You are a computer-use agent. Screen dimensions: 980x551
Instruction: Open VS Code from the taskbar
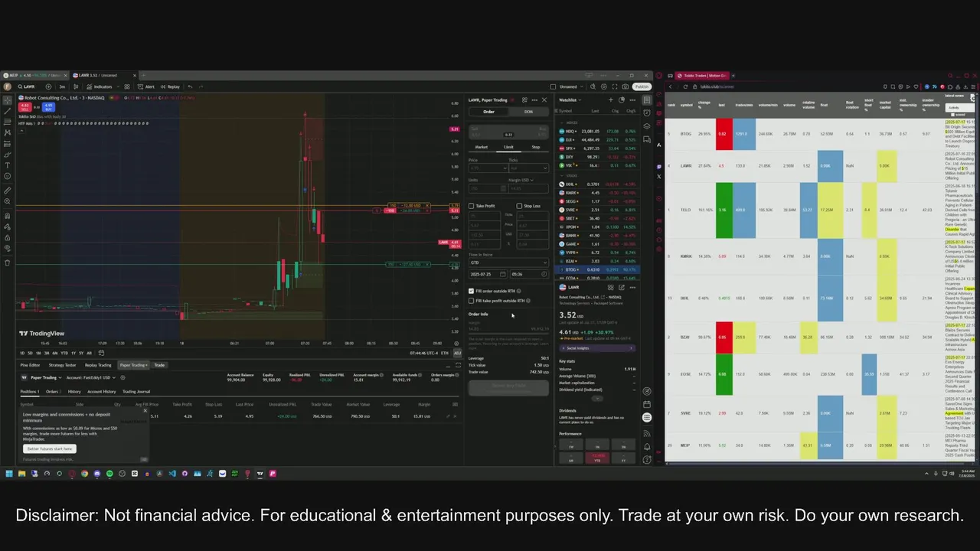pyautogui.click(x=172, y=474)
